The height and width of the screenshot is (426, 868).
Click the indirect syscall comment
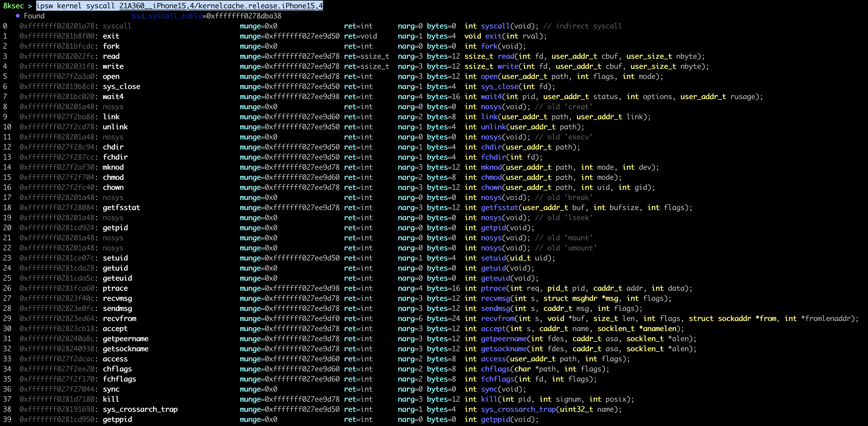tap(582, 26)
